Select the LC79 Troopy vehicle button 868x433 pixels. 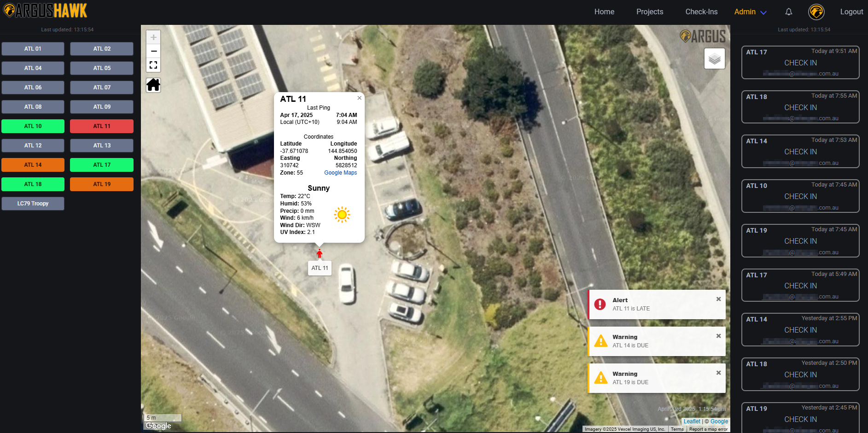click(33, 204)
